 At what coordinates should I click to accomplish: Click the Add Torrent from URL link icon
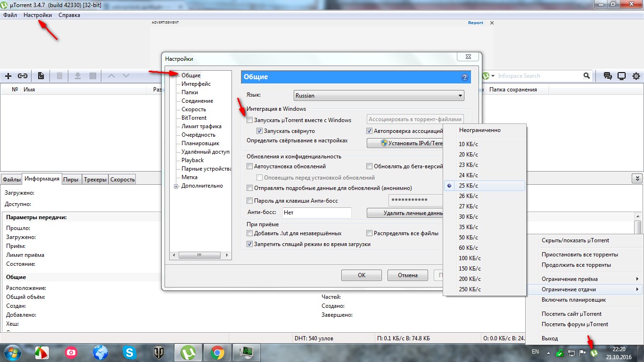pos(23,76)
